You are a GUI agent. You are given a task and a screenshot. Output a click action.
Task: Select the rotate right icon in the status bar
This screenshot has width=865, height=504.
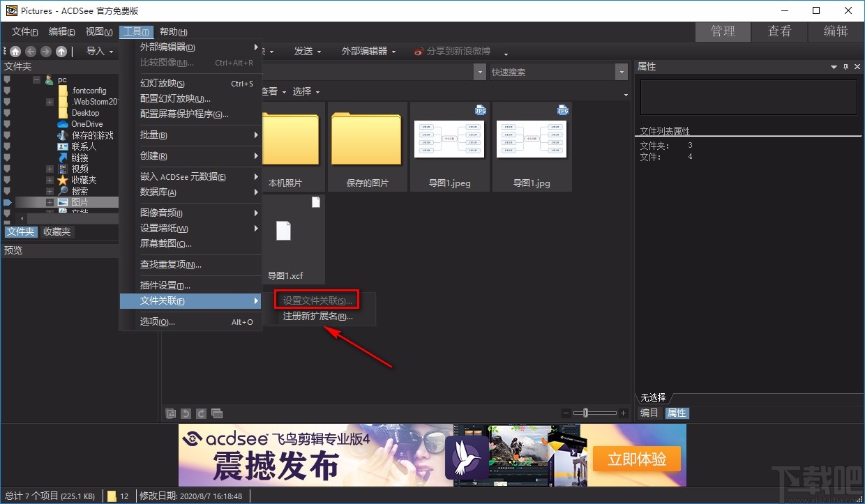click(201, 413)
